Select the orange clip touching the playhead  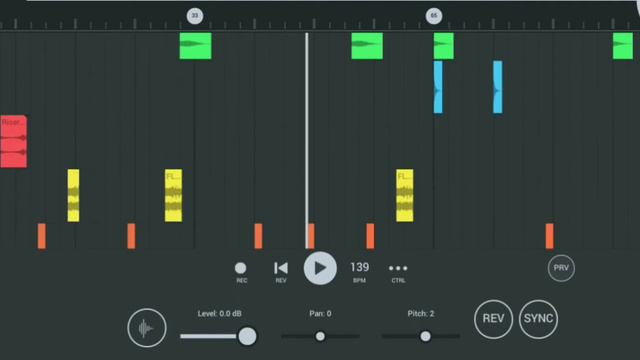tap(312, 236)
